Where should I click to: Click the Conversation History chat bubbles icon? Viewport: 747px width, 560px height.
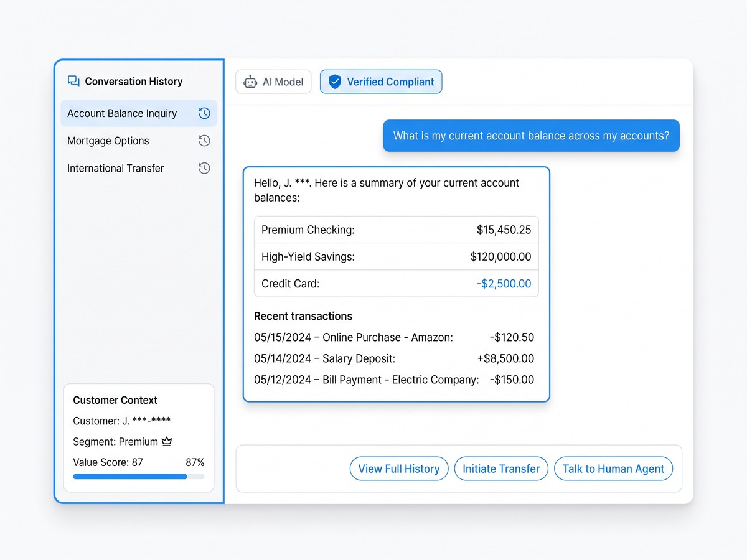[74, 82]
